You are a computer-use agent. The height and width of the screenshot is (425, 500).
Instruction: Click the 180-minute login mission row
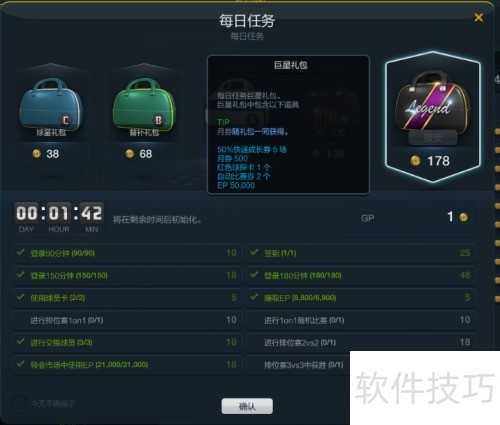click(x=361, y=275)
